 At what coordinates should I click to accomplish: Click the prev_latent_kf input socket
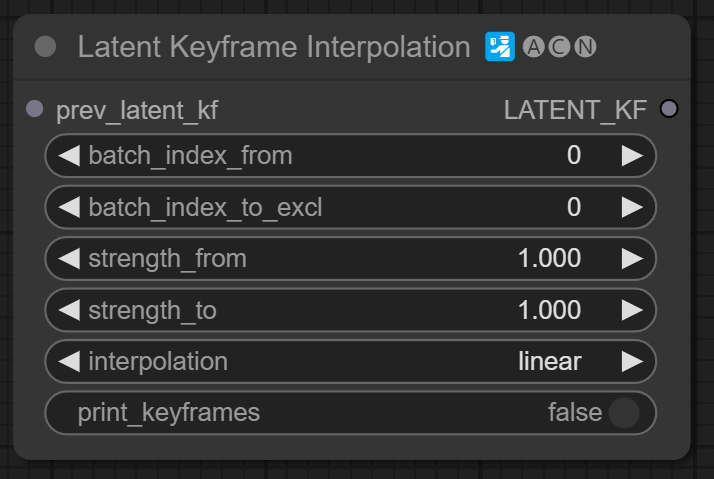click(35, 109)
